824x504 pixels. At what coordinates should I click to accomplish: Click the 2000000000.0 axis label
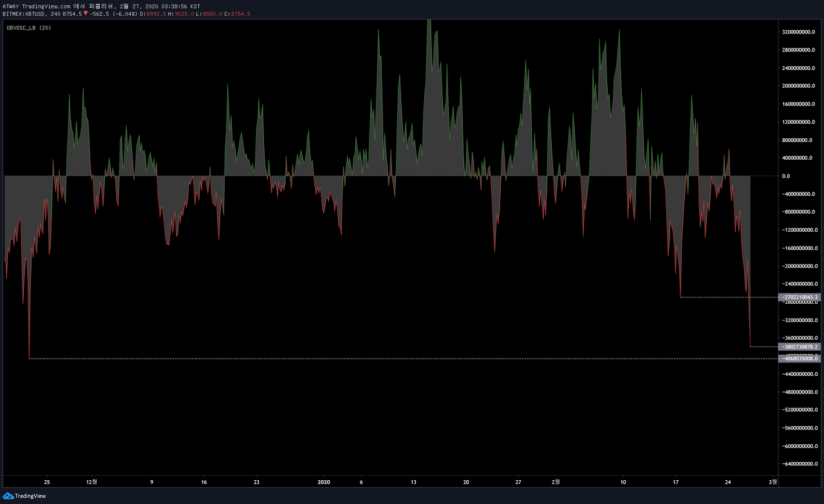coord(798,86)
